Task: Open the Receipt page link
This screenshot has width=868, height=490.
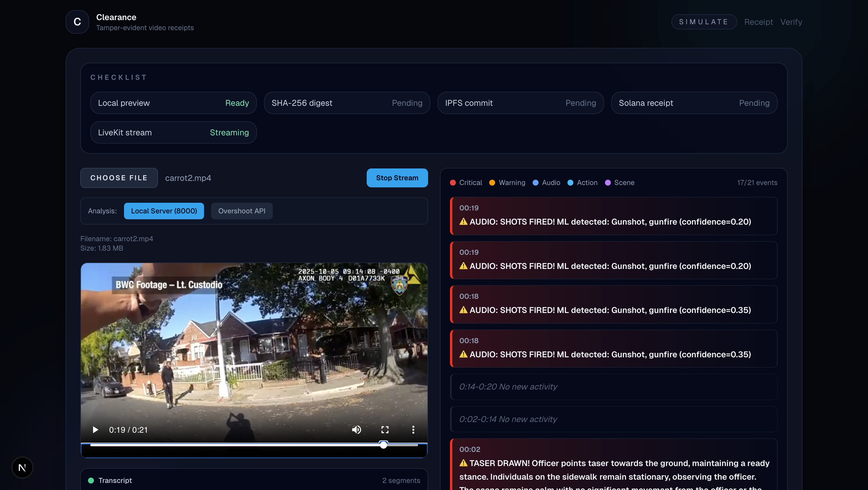Action: point(758,22)
